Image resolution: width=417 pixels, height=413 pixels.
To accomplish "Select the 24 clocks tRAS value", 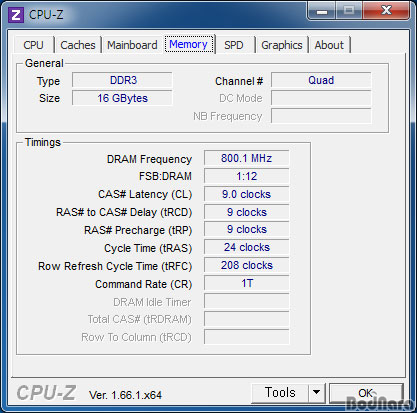I will click(x=246, y=247).
